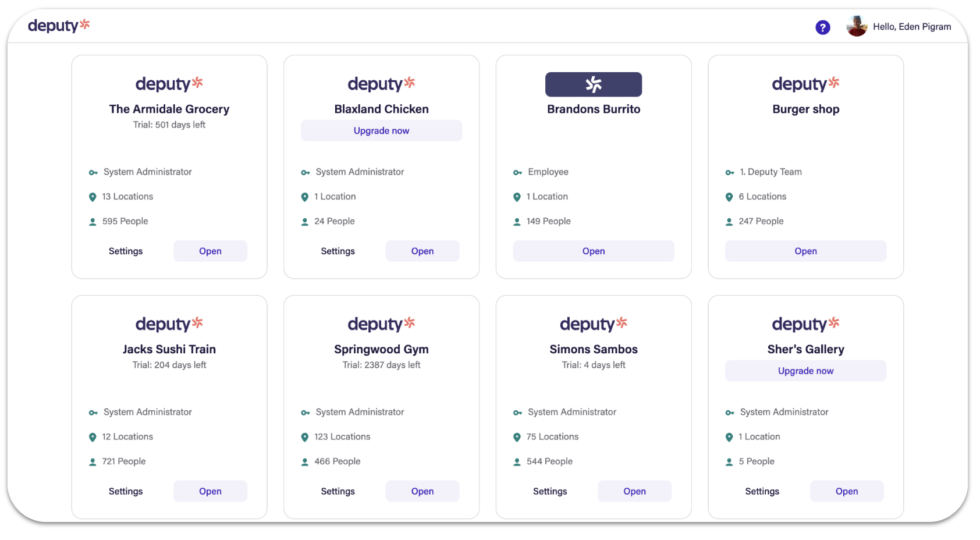980x540 pixels.
Task: Open Settings for The Armidale Grocery
Action: click(126, 251)
